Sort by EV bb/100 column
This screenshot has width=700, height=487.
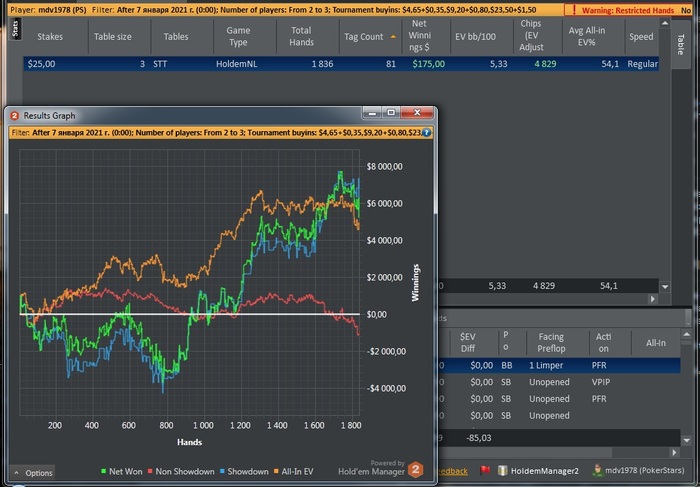[475, 37]
